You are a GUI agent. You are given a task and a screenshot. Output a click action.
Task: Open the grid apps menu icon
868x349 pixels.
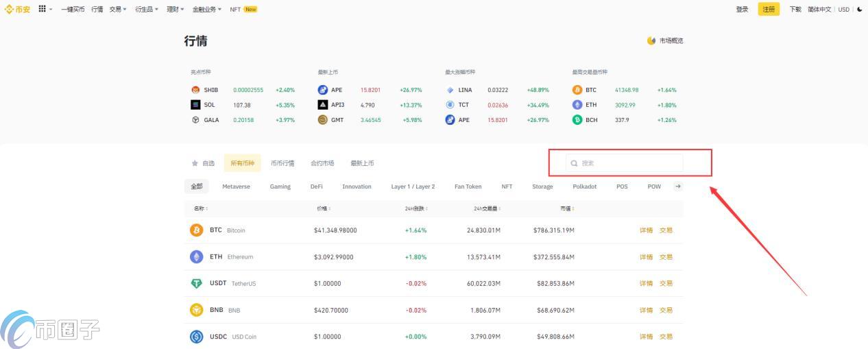(43, 9)
